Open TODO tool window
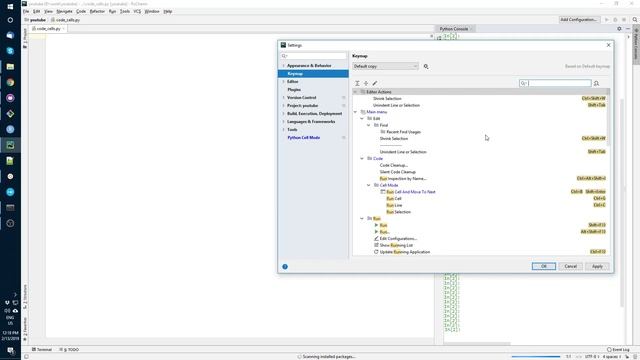640x360 pixels. coord(69,349)
